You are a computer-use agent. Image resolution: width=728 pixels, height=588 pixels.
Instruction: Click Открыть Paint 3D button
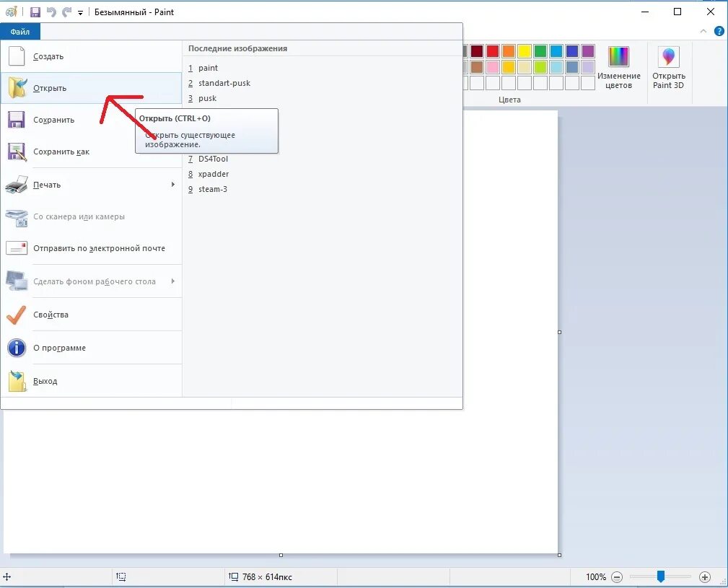pyautogui.click(x=669, y=68)
